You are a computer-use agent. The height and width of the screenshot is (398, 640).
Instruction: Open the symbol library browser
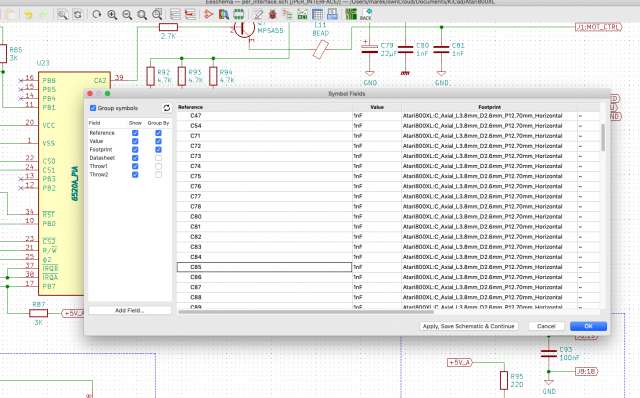point(224,15)
